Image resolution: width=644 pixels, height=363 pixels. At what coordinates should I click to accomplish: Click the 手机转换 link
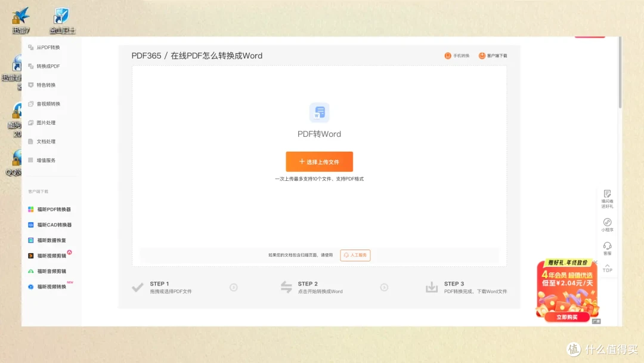[x=461, y=56]
